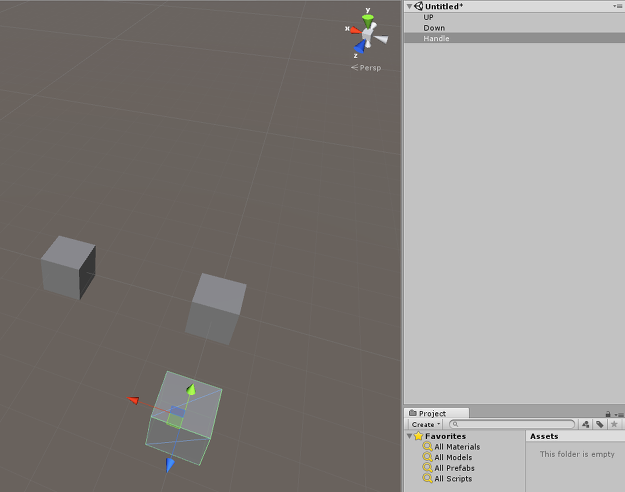Click the magnifier icon beside All Materials
The width and height of the screenshot is (625, 492).
tap(428, 447)
